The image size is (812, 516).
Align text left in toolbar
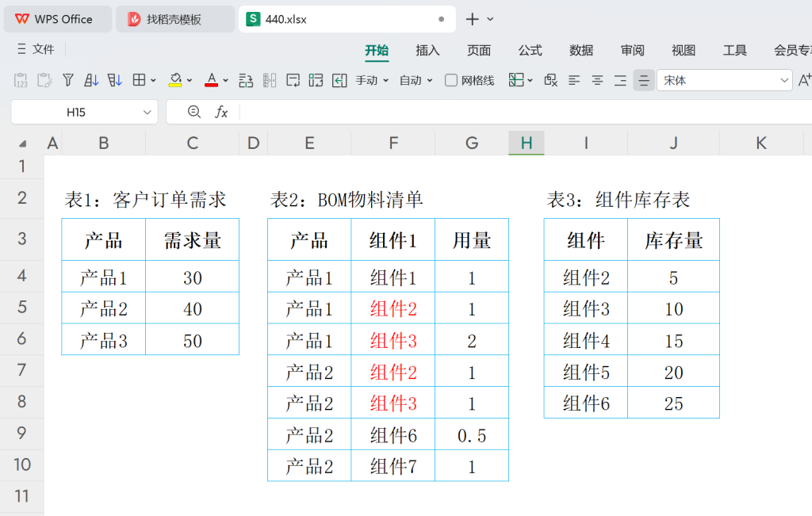574,80
